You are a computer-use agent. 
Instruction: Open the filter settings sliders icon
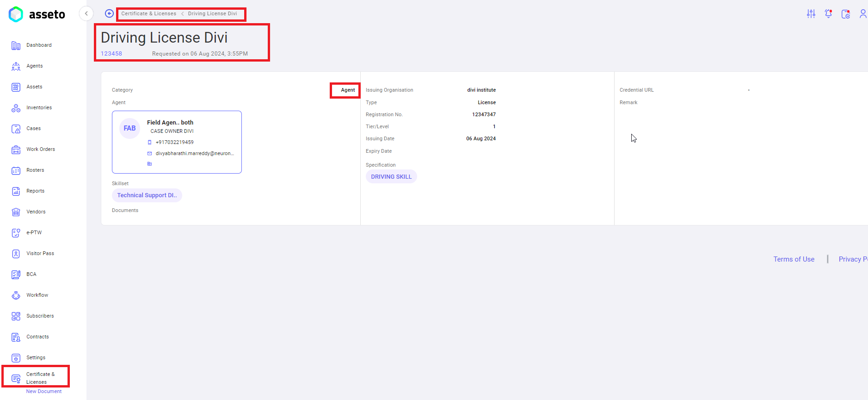click(x=811, y=14)
